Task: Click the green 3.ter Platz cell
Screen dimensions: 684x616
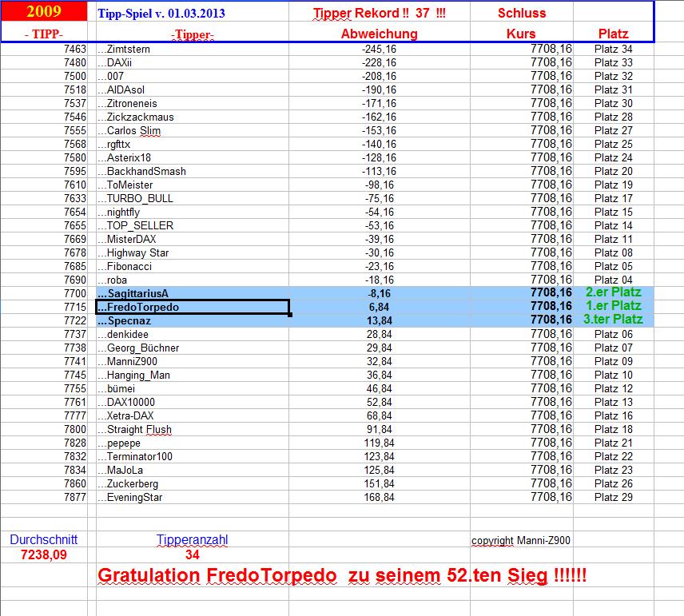Action: click(x=614, y=320)
